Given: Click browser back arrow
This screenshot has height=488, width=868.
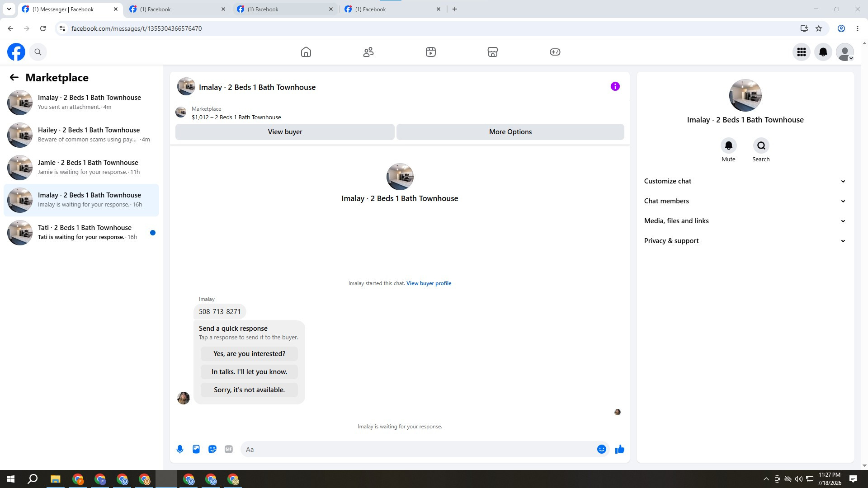Looking at the screenshot, I should click(10, 28).
